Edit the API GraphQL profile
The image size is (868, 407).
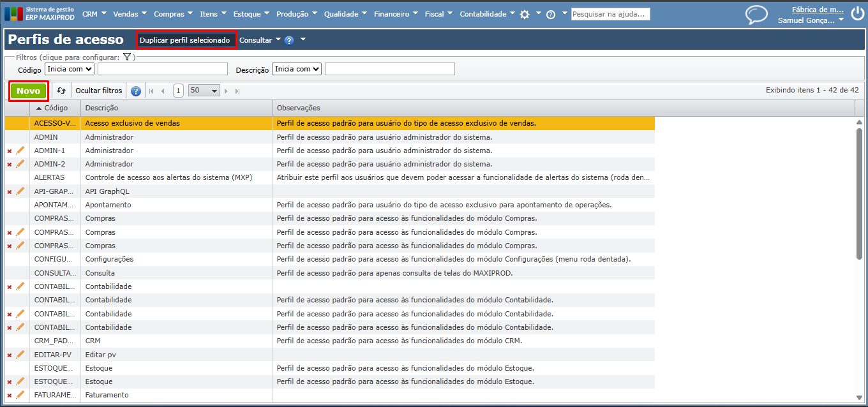(20, 191)
